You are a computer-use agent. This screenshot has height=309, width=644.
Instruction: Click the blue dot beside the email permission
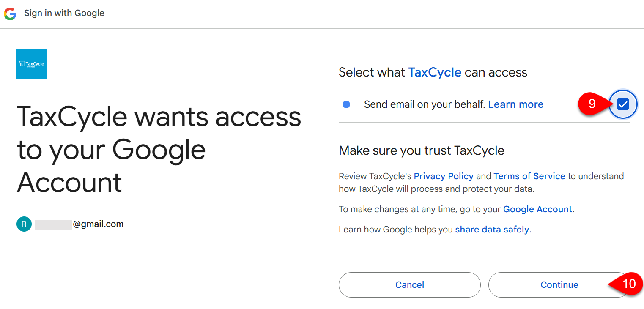pyautogui.click(x=346, y=104)
